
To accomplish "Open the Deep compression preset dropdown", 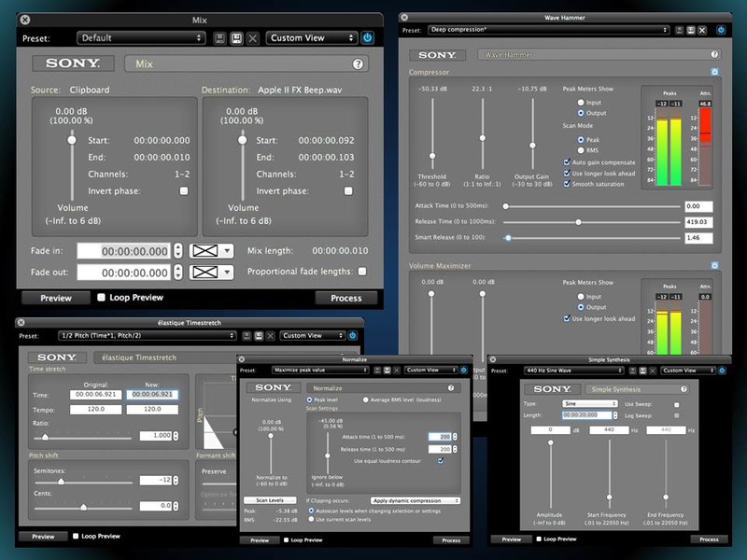I will click(x=548, y=30).
